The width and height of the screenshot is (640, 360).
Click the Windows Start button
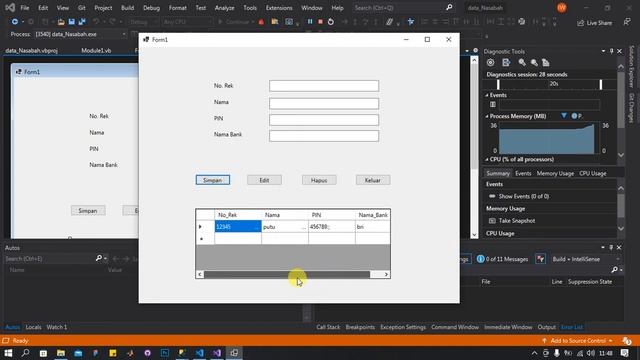[8, 353]
